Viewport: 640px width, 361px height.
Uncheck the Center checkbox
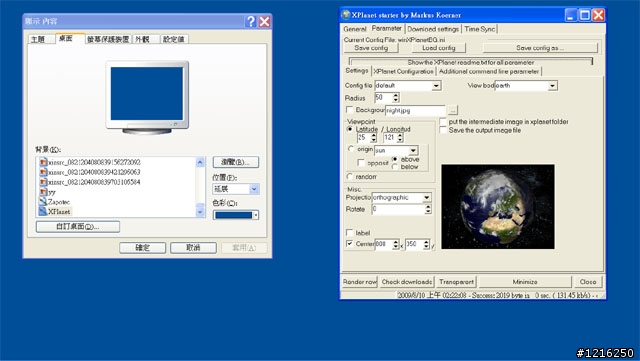pos(349,243)
